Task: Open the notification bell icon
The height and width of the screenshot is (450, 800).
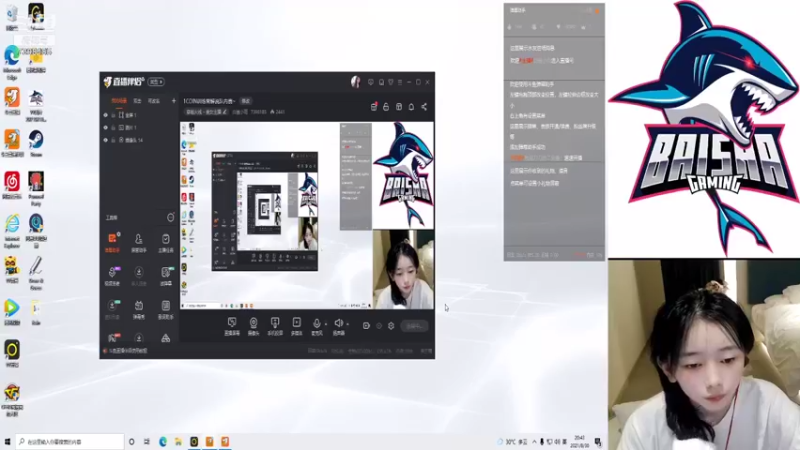Action: (x=411, y=107)
